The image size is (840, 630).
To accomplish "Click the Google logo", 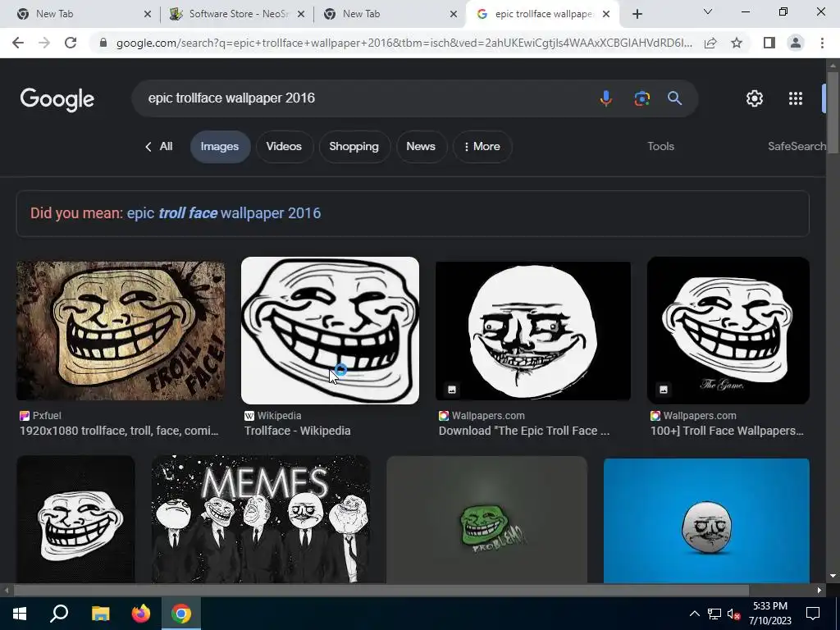I will (x=57, y=99).
